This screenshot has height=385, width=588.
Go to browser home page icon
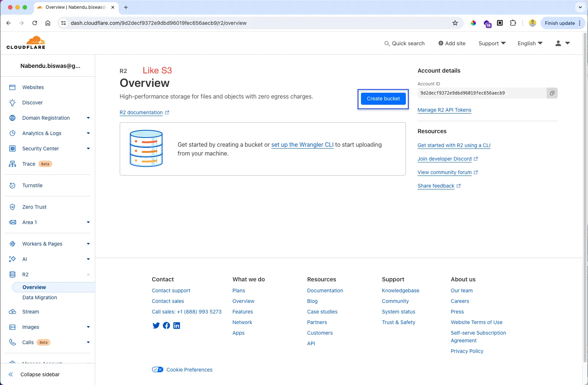pos(48,23)
